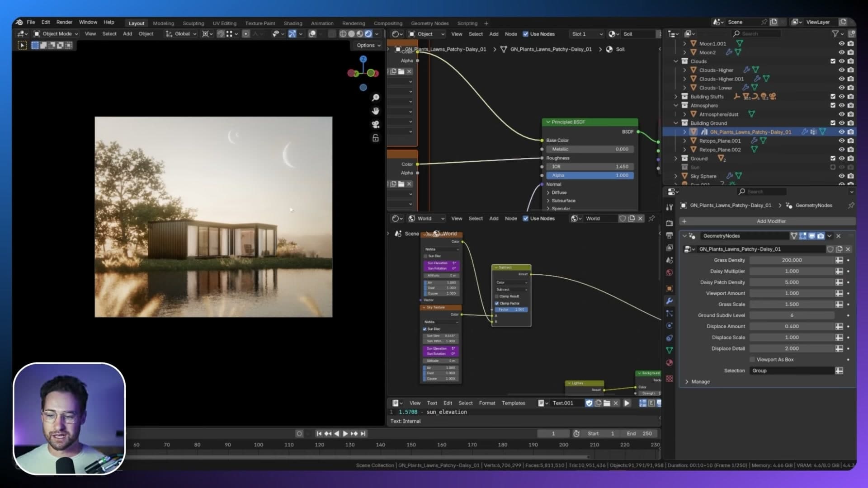Open the Material properties tab icon

[670, 363]
